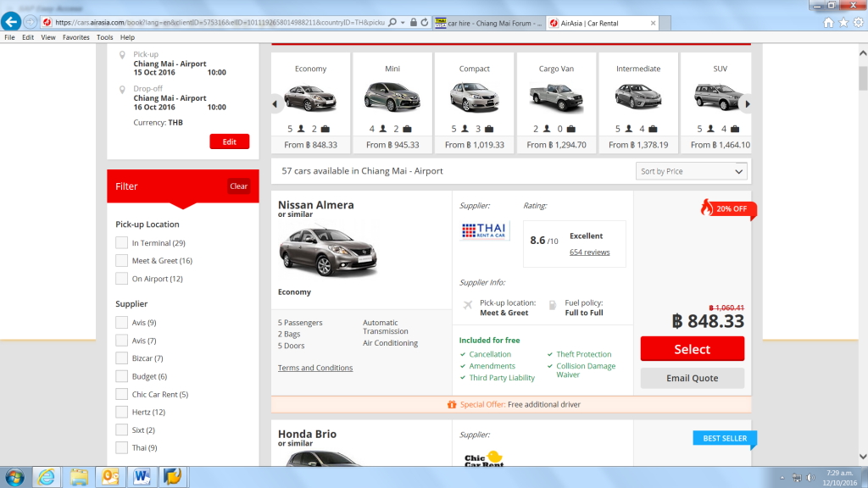Click the BEST SELLER badge on Honda Brio

pyautogui.click(x=725, y=438)
